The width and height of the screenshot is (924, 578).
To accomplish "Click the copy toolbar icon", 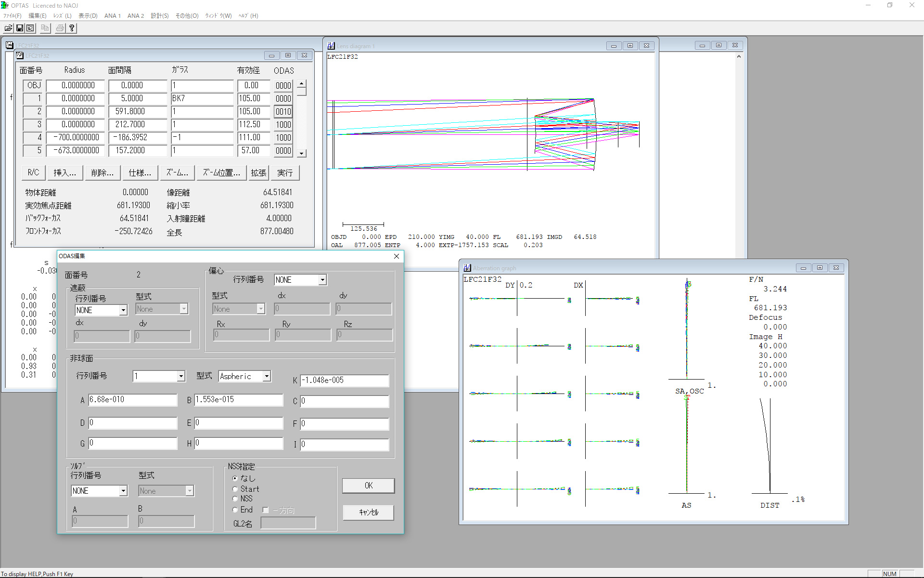I will click(x=45, y=28).
